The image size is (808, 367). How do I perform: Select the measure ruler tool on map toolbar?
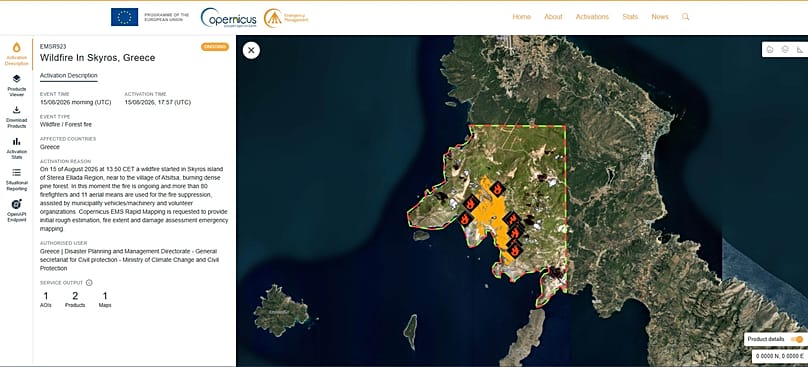800,49
